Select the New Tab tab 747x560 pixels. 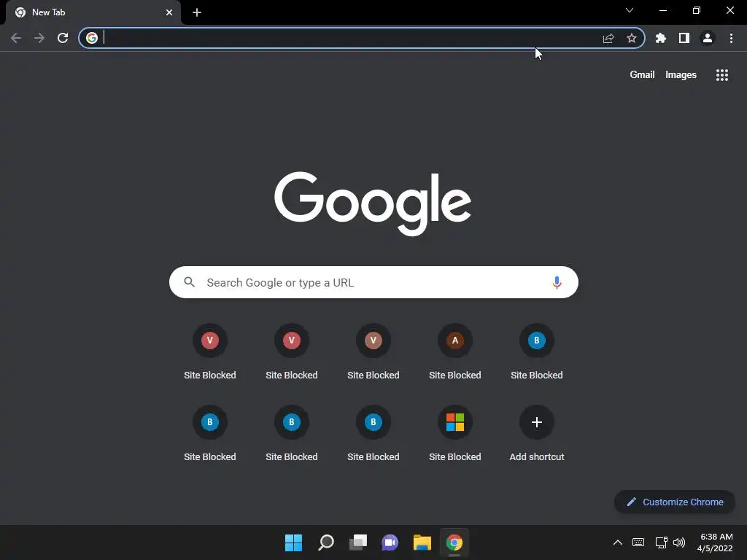(x=93, y=12)
